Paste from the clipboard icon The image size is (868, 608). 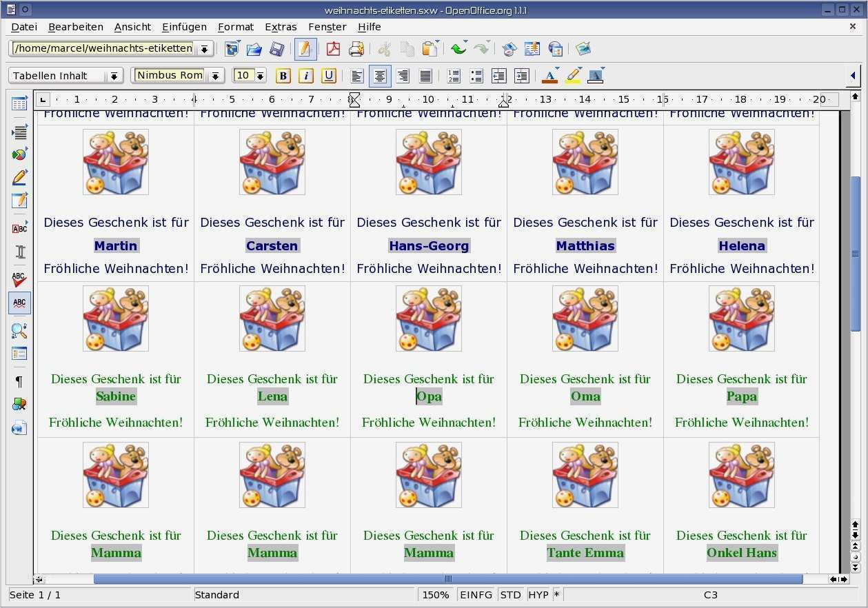(x=430, y=49)
